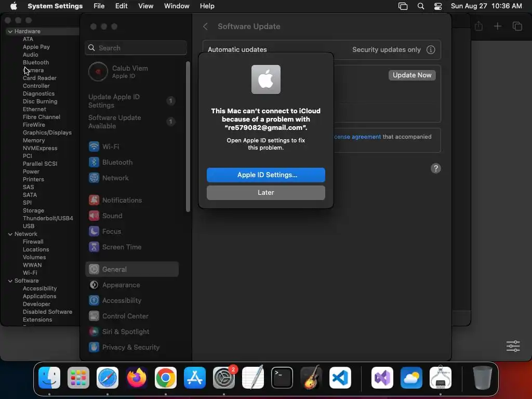Click the share icon in background window
Viewport: 532px width, 399px height.
tap(478, 26)
